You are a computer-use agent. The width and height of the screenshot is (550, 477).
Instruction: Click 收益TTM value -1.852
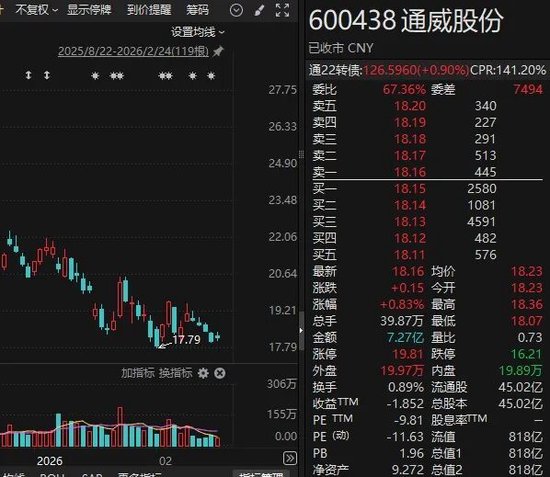click(x=405, y=404)
